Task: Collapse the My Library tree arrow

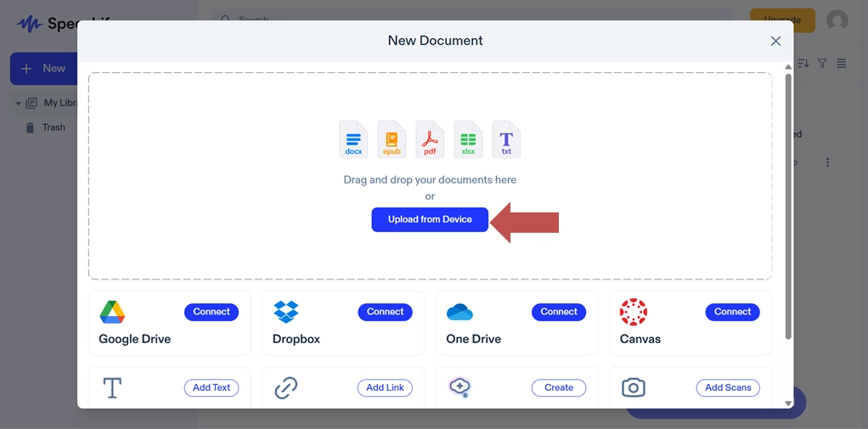Action: (x=19, y=104)
